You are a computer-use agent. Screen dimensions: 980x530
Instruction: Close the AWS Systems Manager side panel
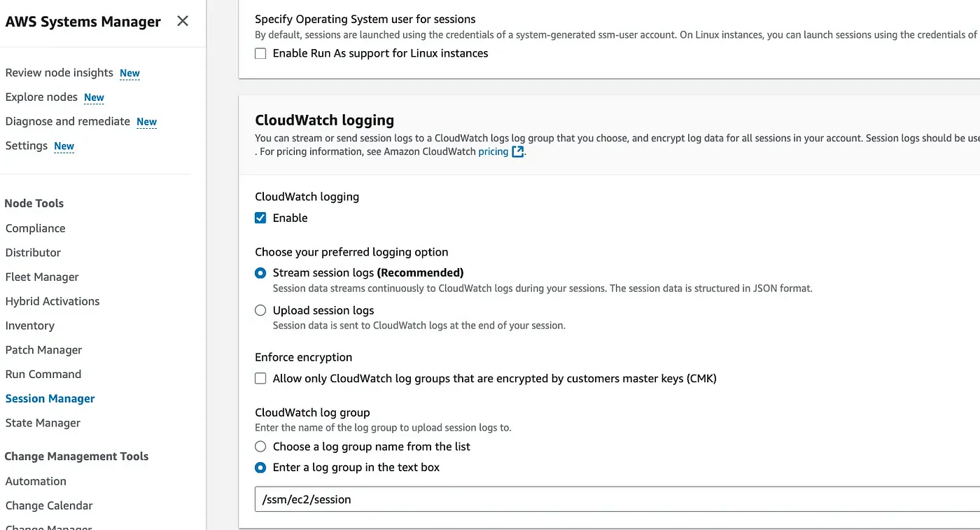click(x=182, y=21)
